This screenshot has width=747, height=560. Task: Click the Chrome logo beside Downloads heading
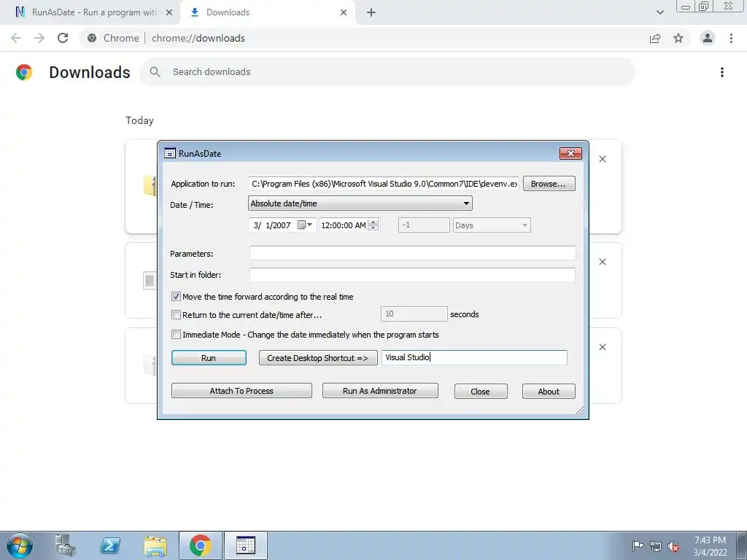coord(24,72)
